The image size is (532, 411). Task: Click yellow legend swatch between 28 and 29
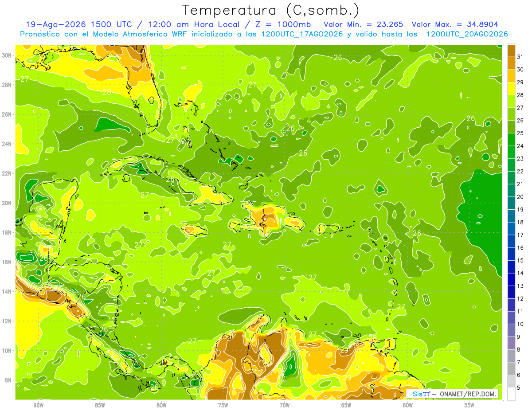[511, 88]
